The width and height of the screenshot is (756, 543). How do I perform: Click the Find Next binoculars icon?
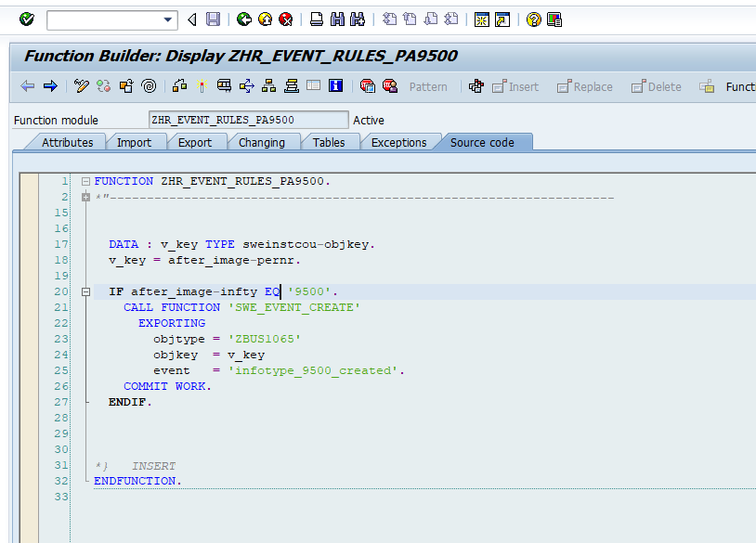tap(358, 19)
